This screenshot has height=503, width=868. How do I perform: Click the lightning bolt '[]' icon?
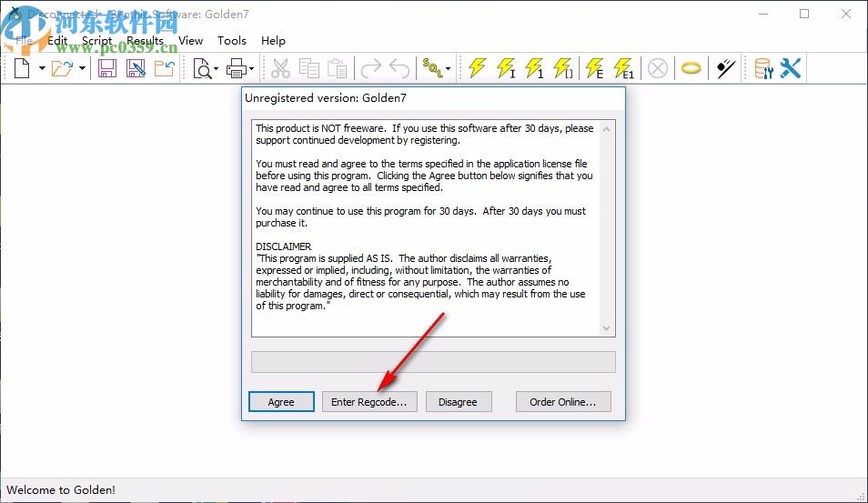(x=563, y=68)
